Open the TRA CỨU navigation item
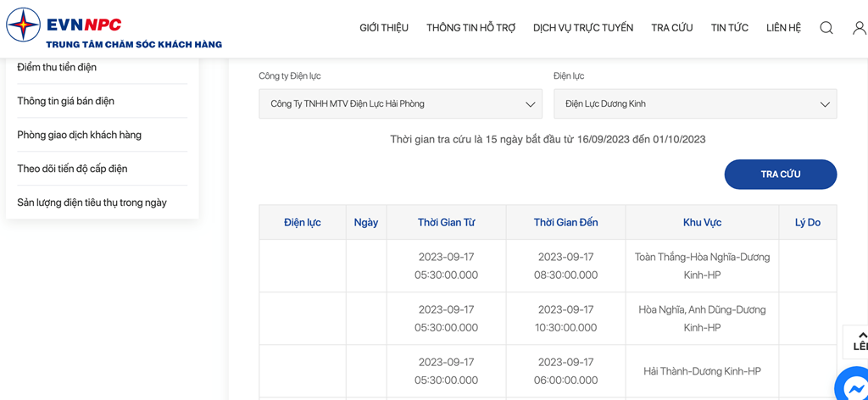This screenshot has width=868, height=400. 672,28
